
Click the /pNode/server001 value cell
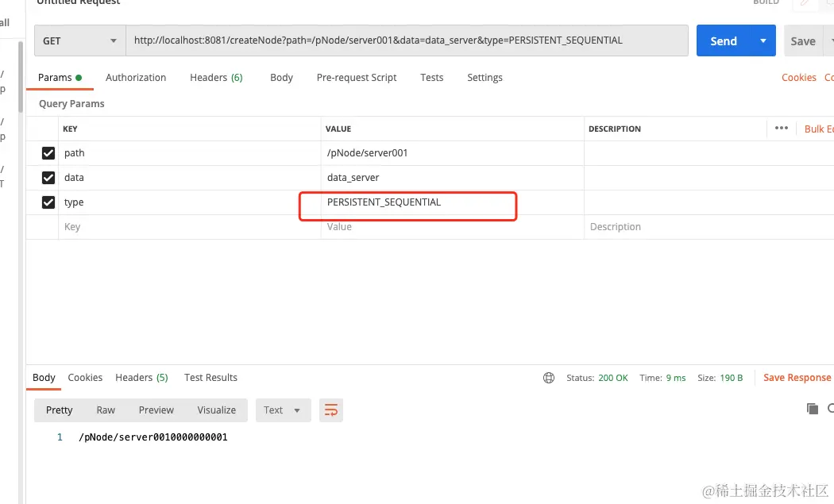pyautogui.click(x=452, y=153)
